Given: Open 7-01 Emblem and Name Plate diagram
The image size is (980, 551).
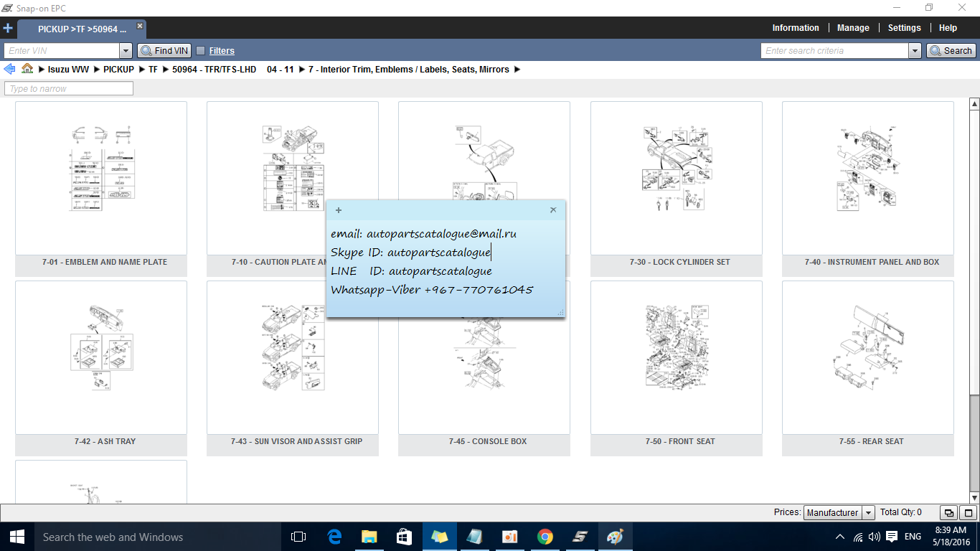Looking at the screenshot, I should 101,189.
